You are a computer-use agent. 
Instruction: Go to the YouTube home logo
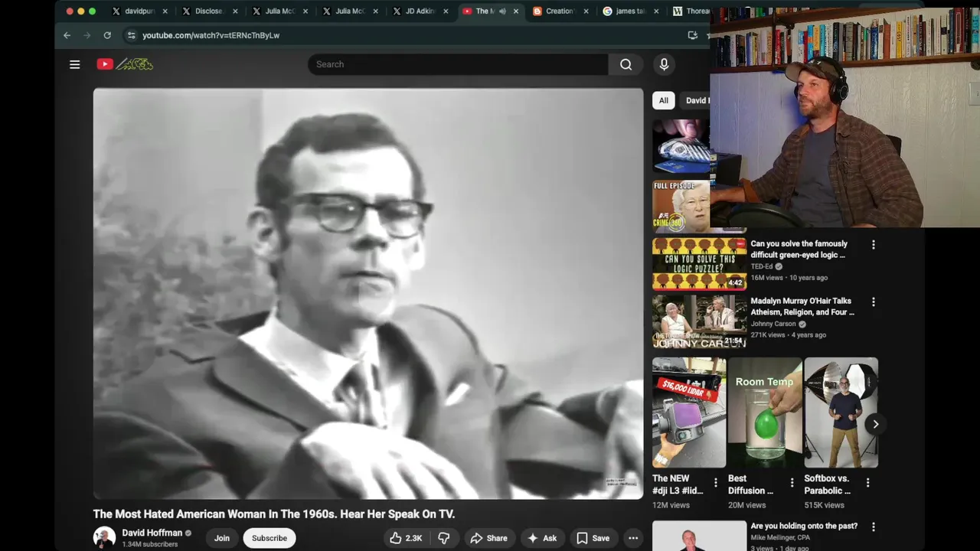click(x=125, y=64)
